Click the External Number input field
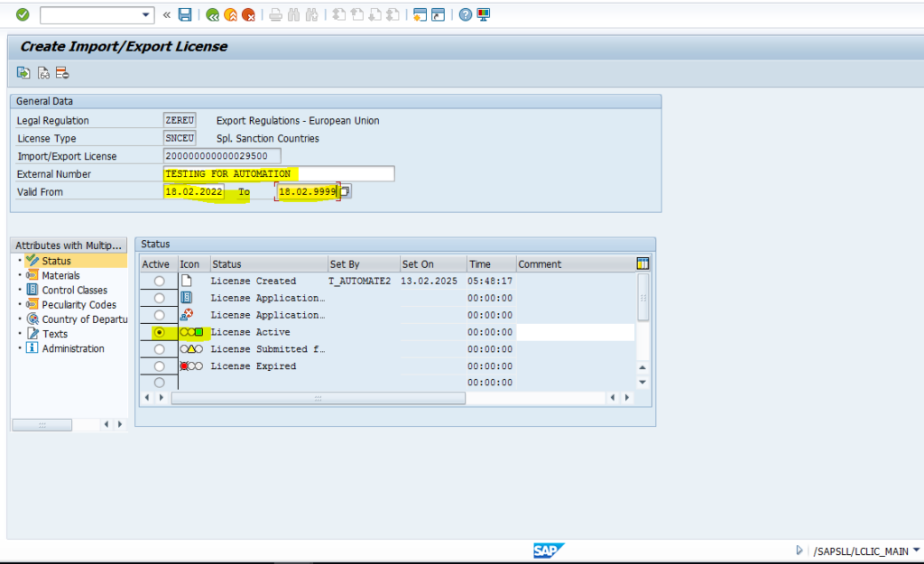Viewport: 924px width, 564px height. pyautogui.click(x=279, y=174)
